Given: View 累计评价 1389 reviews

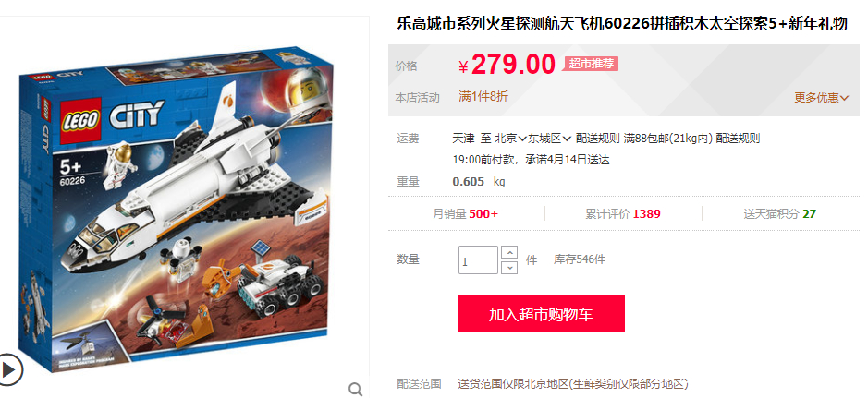Looking at the screenshot, I should pos(623,214).
